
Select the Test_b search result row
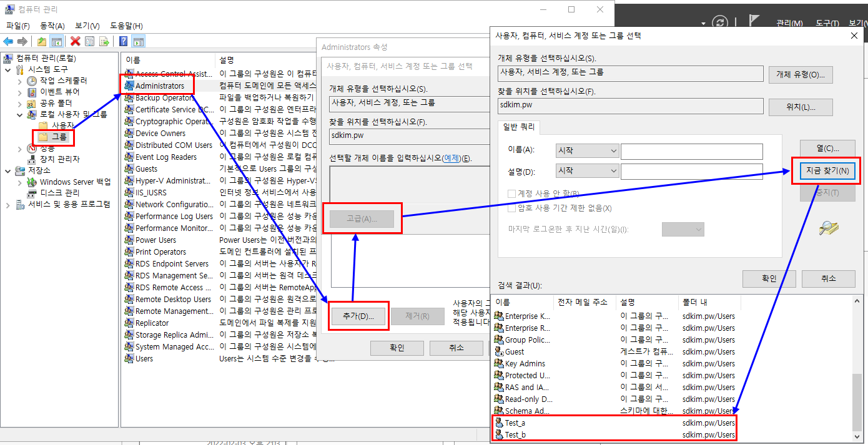[614, 435]
